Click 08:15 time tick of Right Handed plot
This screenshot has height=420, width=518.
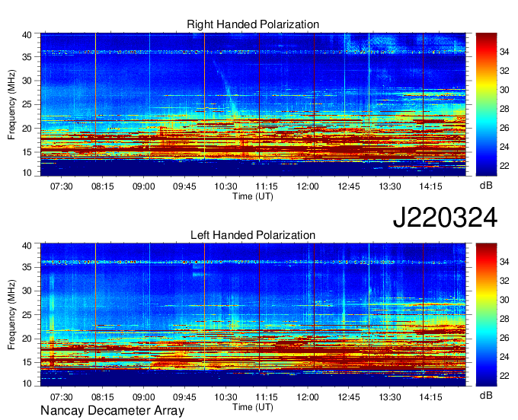[102, 186]
